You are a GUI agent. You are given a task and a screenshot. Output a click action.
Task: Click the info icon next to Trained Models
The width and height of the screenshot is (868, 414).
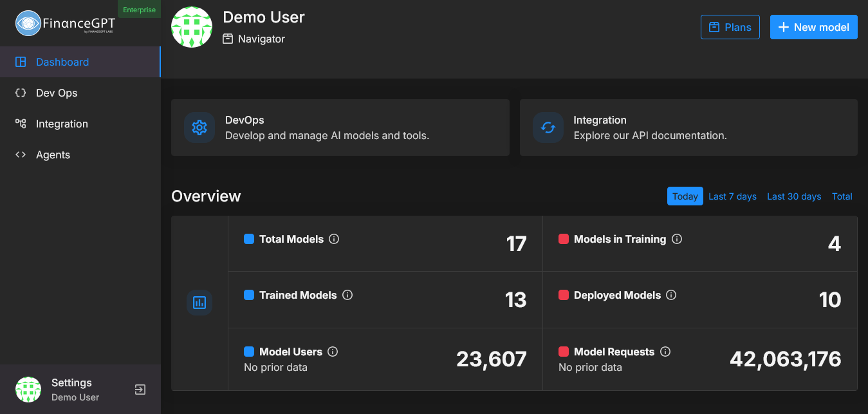click(x=347, y=295)
